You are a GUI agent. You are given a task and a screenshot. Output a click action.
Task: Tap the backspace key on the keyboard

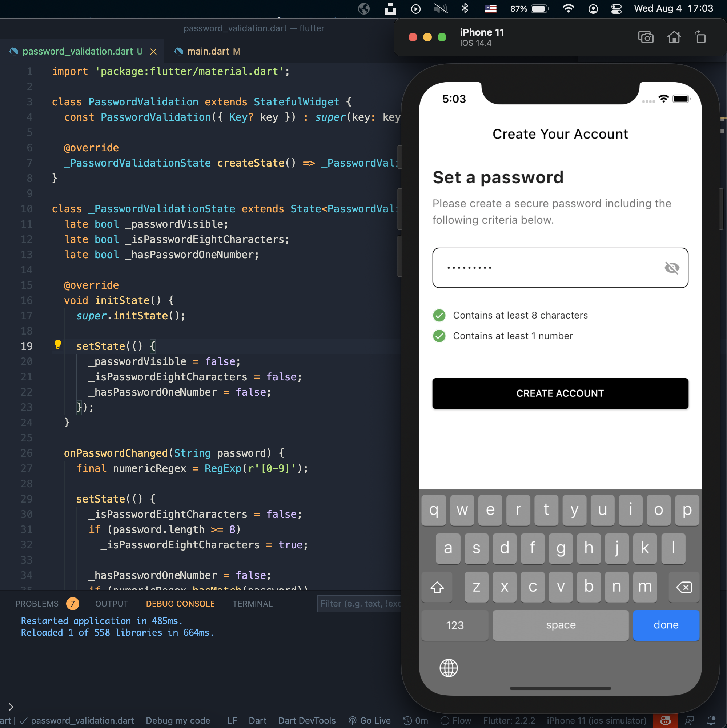click(x=684, y=587)
